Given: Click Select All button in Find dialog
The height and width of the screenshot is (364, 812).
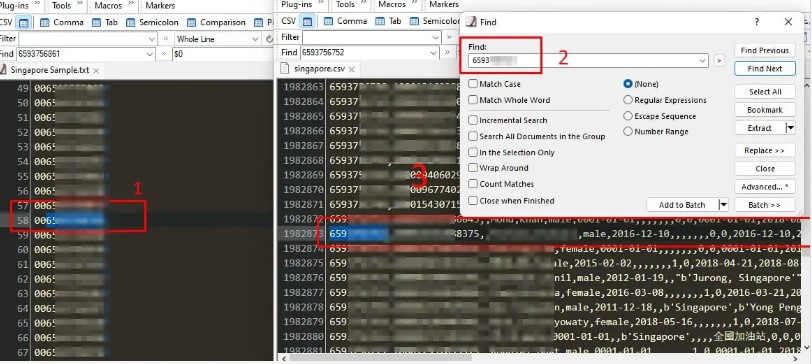Looking at the screenshot, I should (x=764, y=92).
